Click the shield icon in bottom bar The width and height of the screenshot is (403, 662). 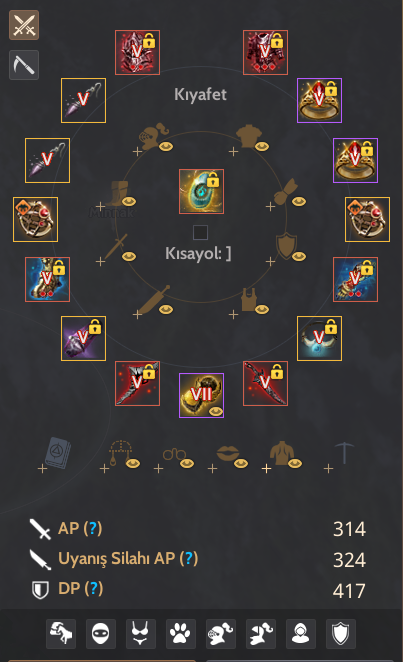click(341, 634)
